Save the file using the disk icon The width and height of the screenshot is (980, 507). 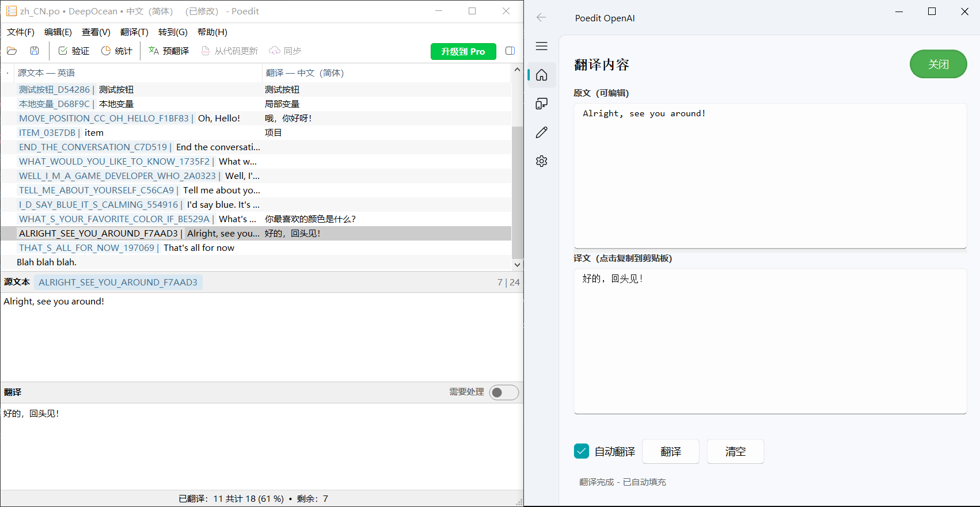35,51
